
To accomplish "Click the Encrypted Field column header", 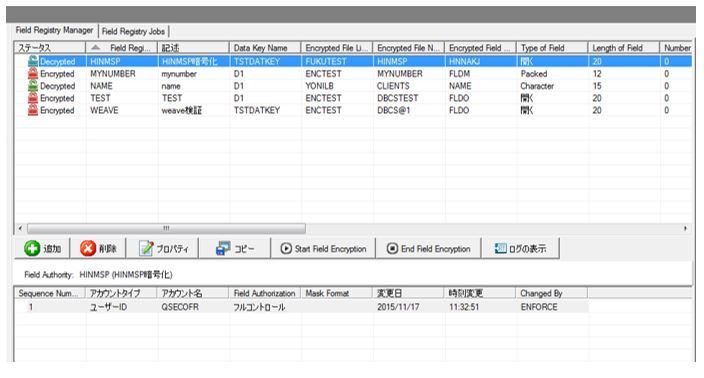I will [x=480, y=48].
